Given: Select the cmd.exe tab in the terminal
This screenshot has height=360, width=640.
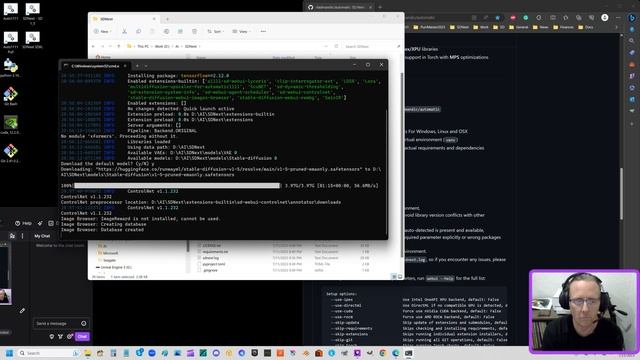Looking at the screenshot, I should 95,66.
